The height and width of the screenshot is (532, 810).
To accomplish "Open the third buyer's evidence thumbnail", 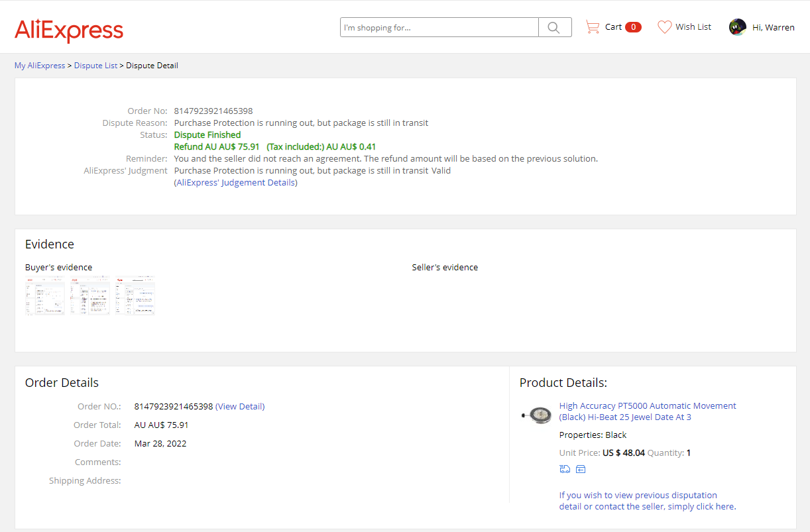I will (135, 296).
